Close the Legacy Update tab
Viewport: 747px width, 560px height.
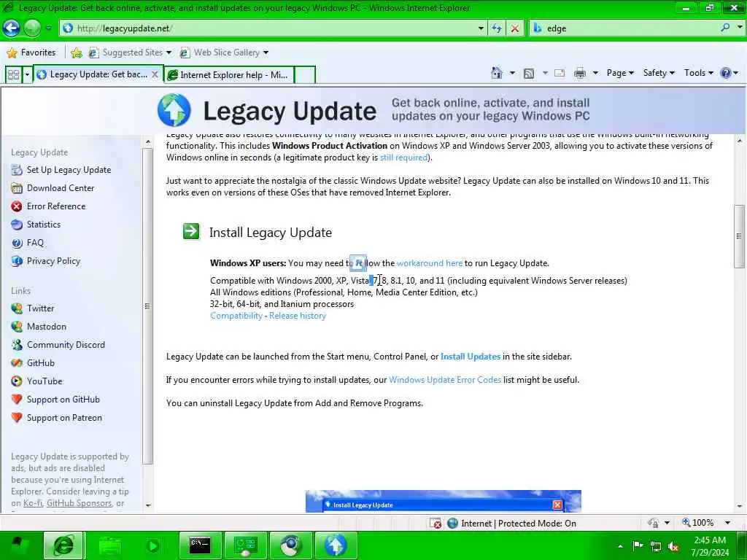(x=155, y=74)
